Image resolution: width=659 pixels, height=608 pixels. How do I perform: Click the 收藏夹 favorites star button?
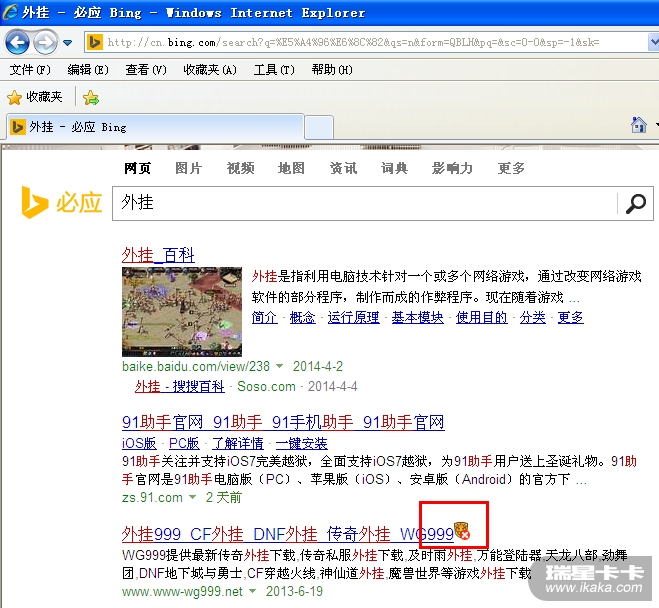(x=34, y=97)
